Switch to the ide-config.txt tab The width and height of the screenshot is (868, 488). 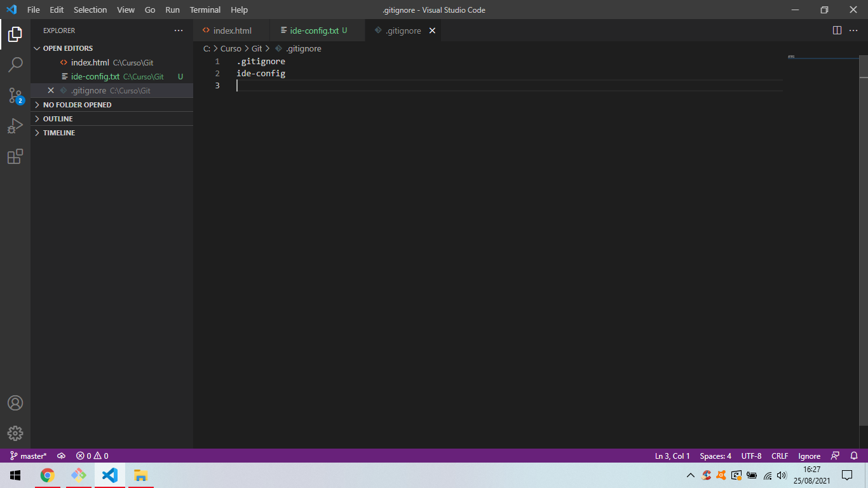pos(318,30)
